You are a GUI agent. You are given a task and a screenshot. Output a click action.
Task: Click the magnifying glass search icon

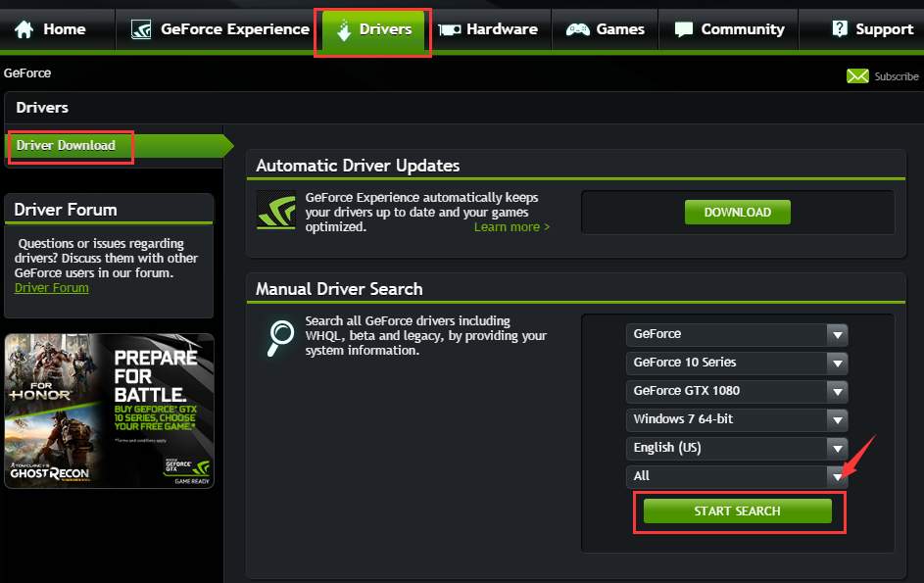[x=280, y=338]
